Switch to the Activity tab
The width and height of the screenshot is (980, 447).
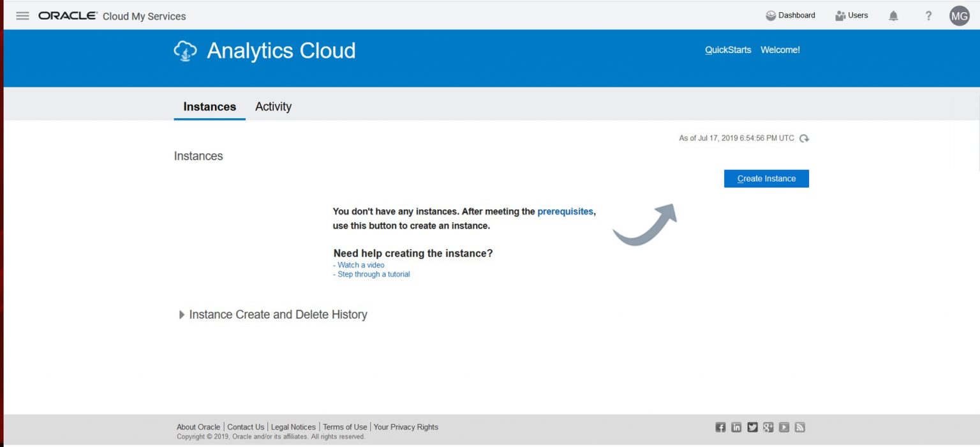[x=273, y=106]
